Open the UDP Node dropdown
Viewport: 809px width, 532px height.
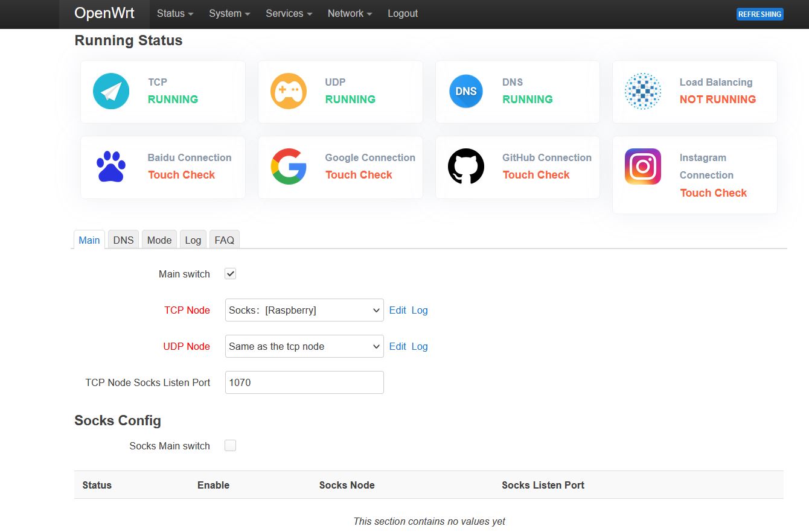click(304, 346)
